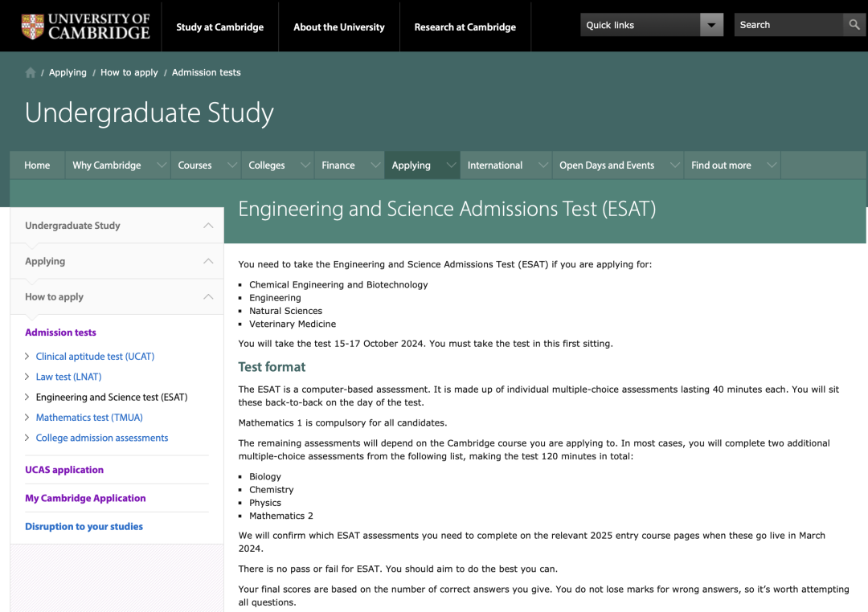Expand the Colleges chevron
This screenshot has height=612, width=868.
click(x=305, y=165)
